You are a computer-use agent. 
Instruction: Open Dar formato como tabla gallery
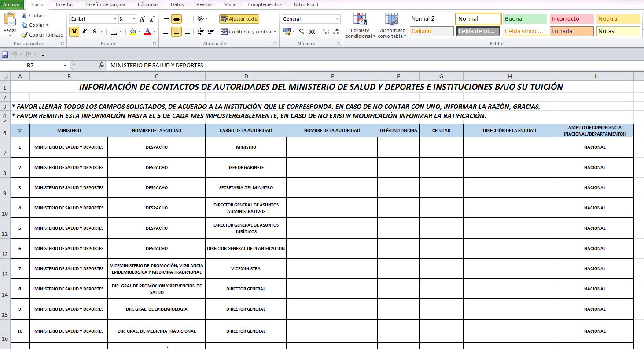click(391, 26)
